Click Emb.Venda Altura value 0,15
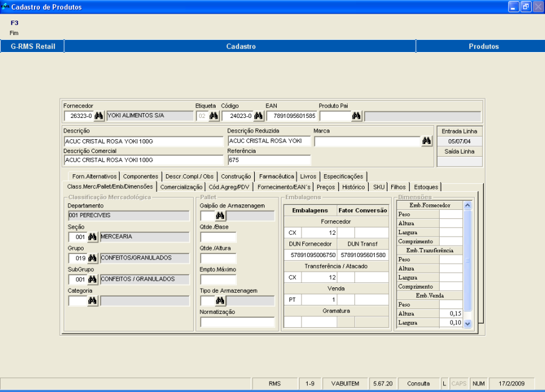 pos(451,313)
